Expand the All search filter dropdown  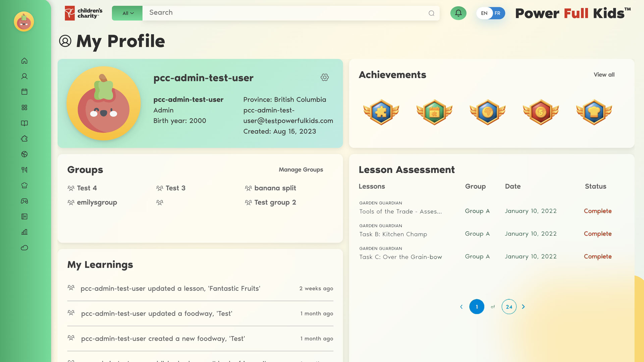(x=127, y=13)
